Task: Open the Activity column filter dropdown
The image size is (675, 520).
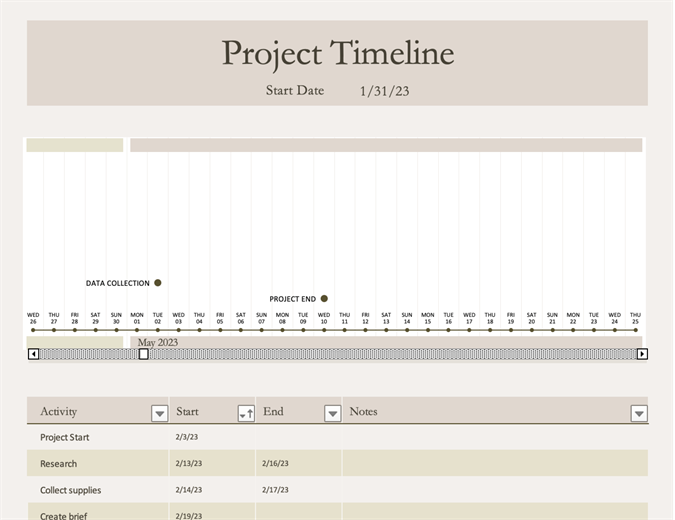Action: click(x=159, y=413)
